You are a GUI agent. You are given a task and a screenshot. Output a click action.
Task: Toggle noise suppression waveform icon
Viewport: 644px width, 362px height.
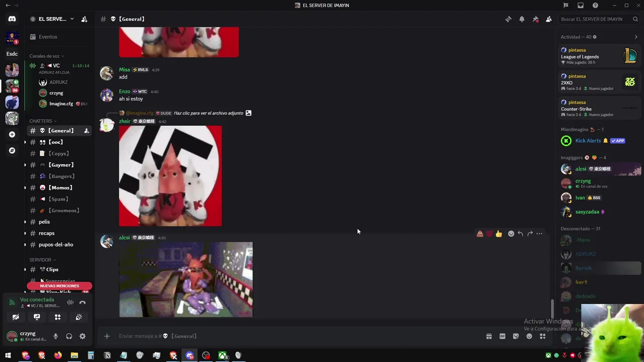(x=70, y=302)
